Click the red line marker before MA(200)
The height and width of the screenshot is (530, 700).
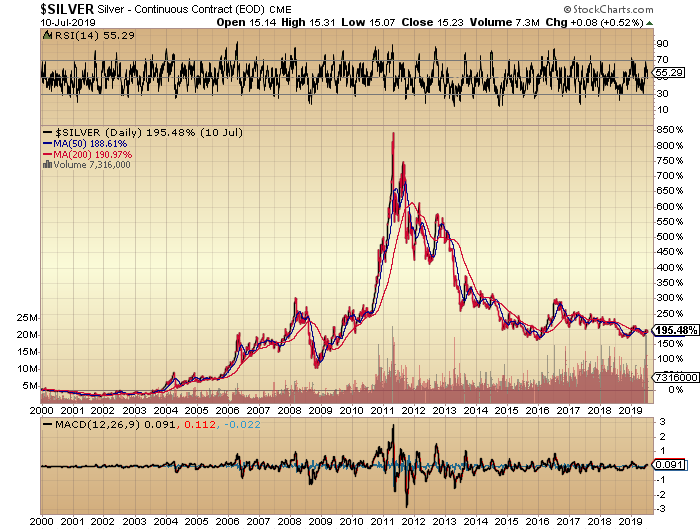pyautogui.click(x=47, y=154)
